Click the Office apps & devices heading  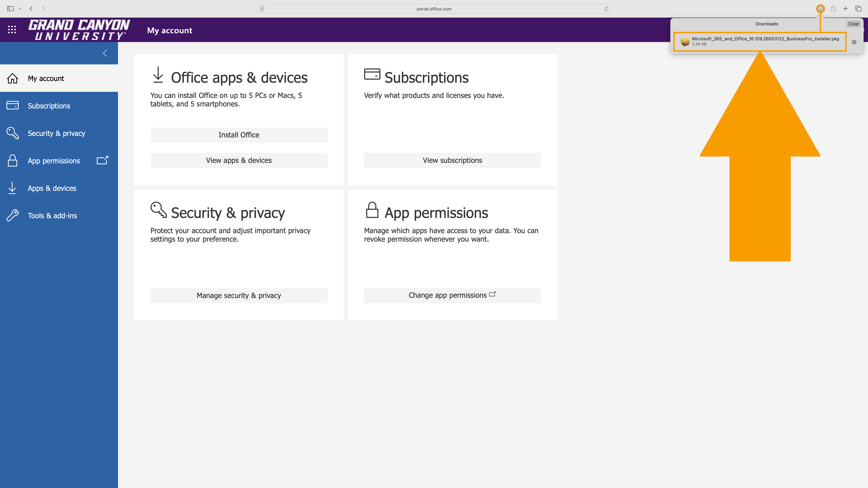[239, 77]
